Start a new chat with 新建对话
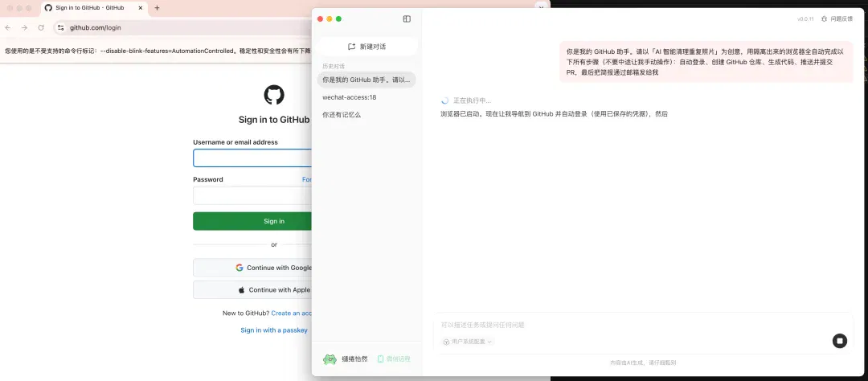Screen dimensions: 868x381 [366, 47]
